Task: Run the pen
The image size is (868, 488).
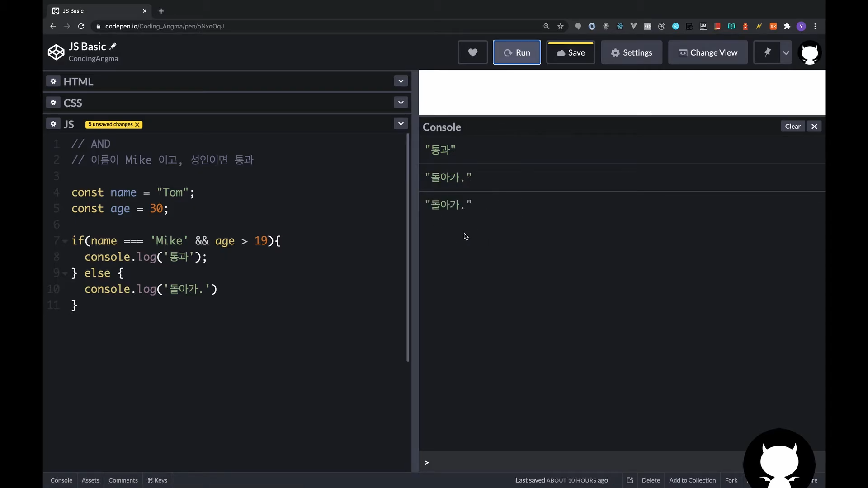Action: pyautogui.click(x=517, y=52)
